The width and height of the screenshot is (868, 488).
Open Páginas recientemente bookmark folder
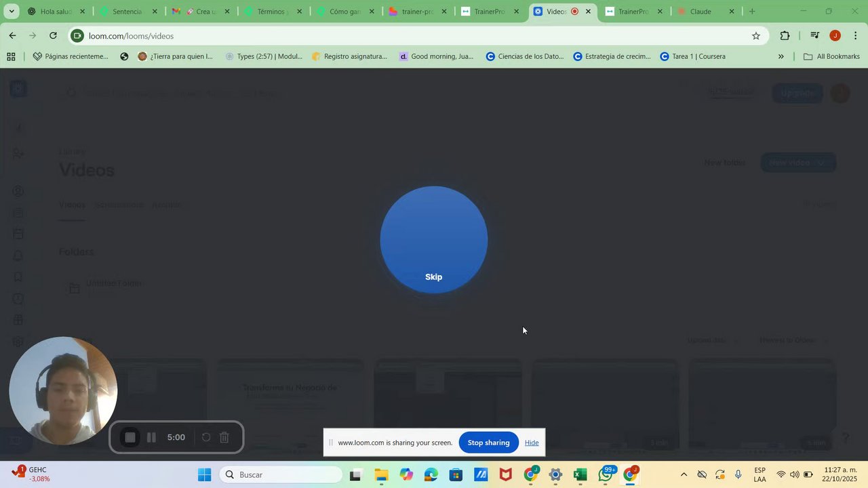tap(71, 57)
